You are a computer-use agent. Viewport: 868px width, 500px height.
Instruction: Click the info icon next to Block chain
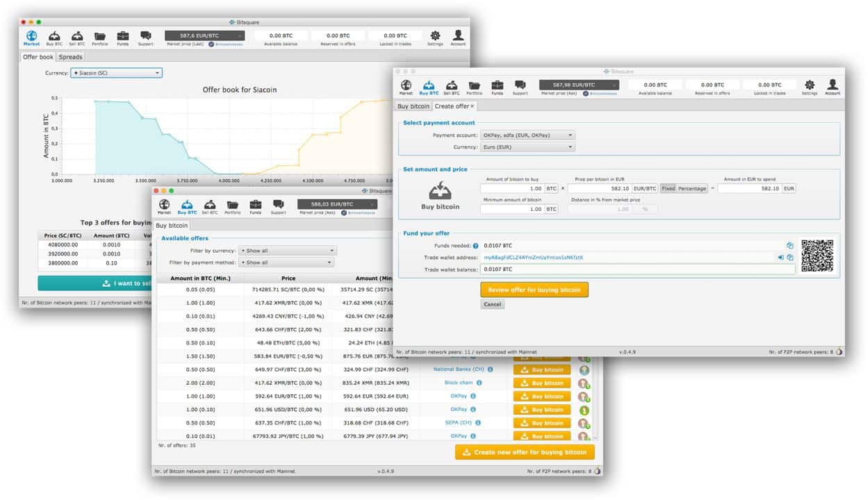[x=479, y=383]
